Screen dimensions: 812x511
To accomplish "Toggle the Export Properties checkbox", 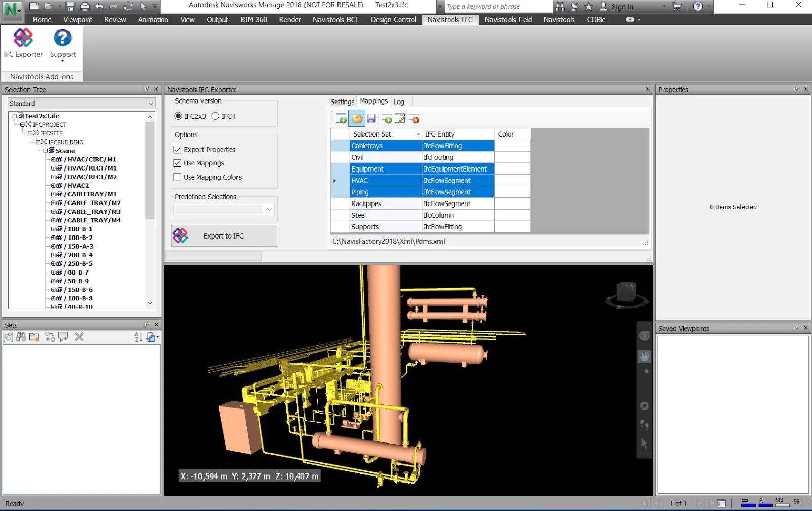I will pos(177,150).
